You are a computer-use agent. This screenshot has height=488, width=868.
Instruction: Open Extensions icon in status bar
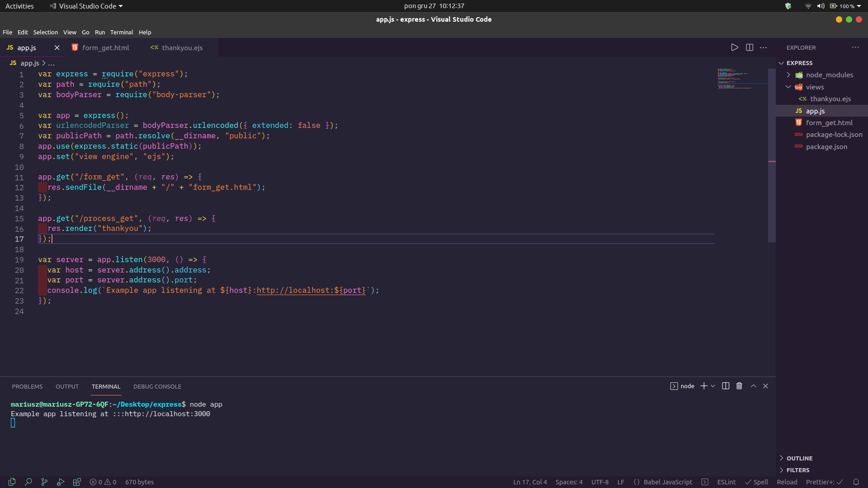(x=77, y=482)
